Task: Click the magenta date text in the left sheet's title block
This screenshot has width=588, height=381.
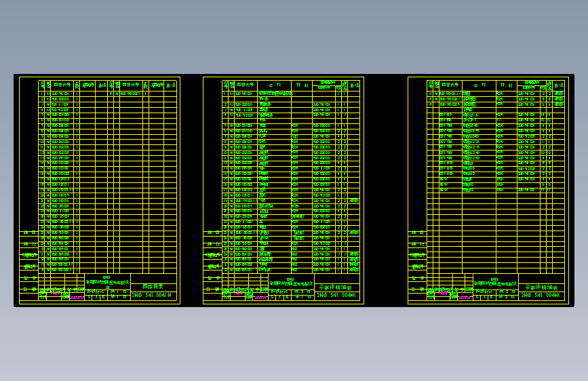Action: point(77,298)
